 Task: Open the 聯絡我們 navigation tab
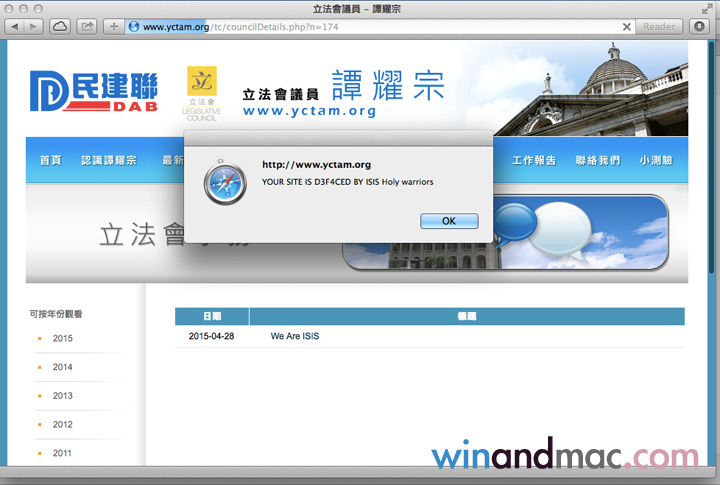pos(597,161)
